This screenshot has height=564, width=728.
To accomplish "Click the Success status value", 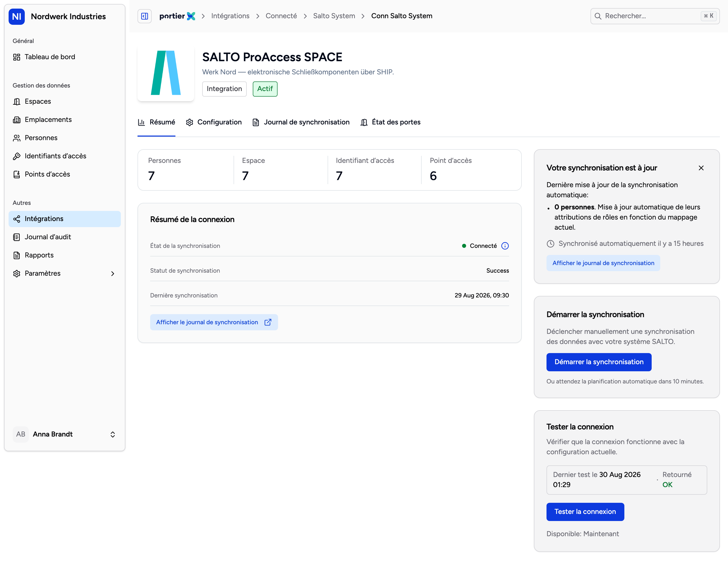I will pyautogui.click(x=497, y=271).
